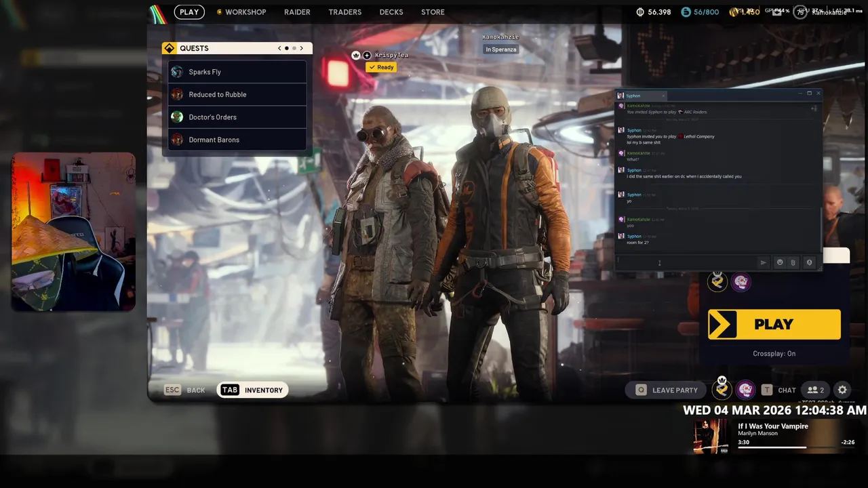Click the chat options icon in chat window
Image resolution: width=868 pixels, height=488 pixels.
click(x=814, y=108)
